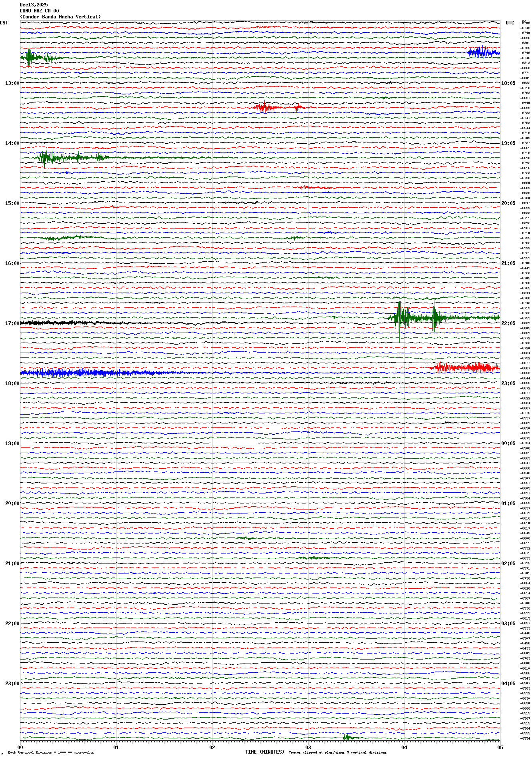Select the CONO HHZ CM 00 station header
The height and width of the screenshot is (758, 532).
39,11
